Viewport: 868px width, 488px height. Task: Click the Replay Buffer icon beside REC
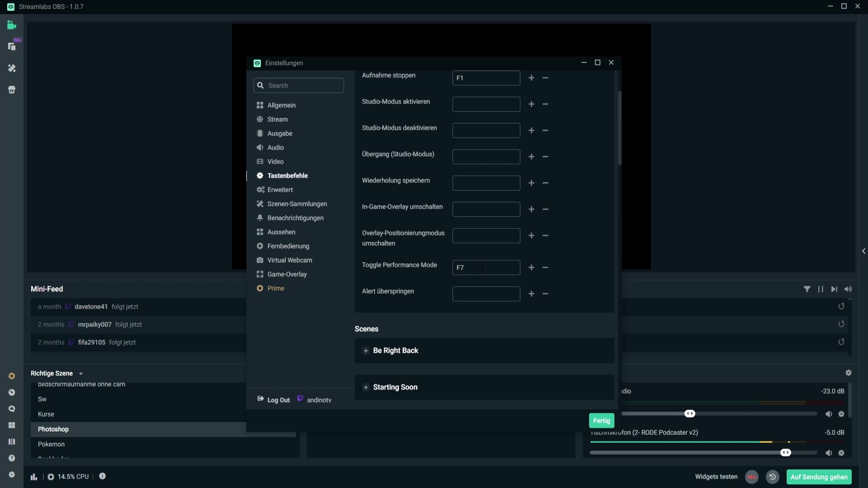[773, 477]
